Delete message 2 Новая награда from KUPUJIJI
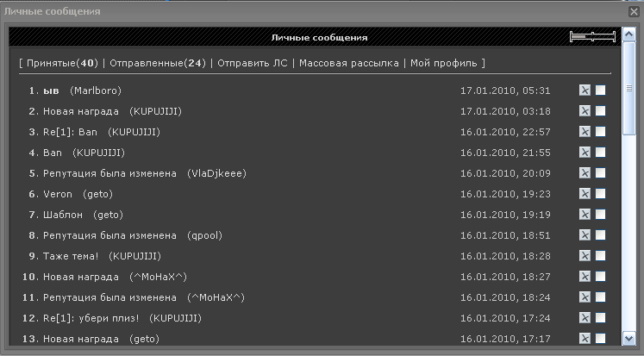 tap(585, 111)
